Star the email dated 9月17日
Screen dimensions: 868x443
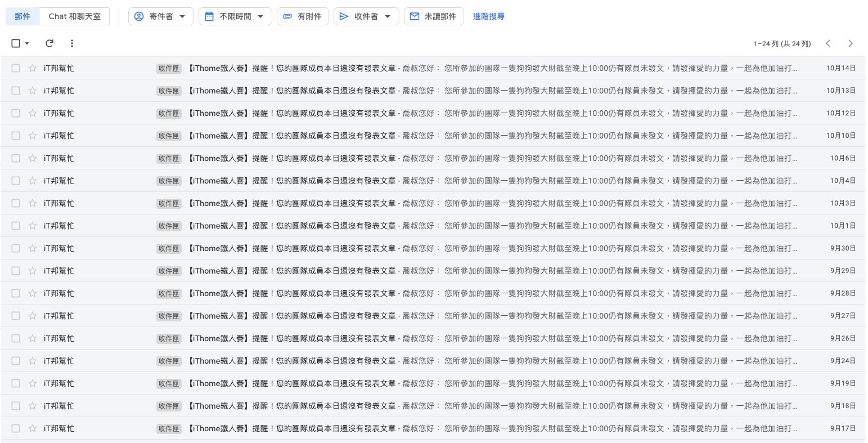pos(33,428)
